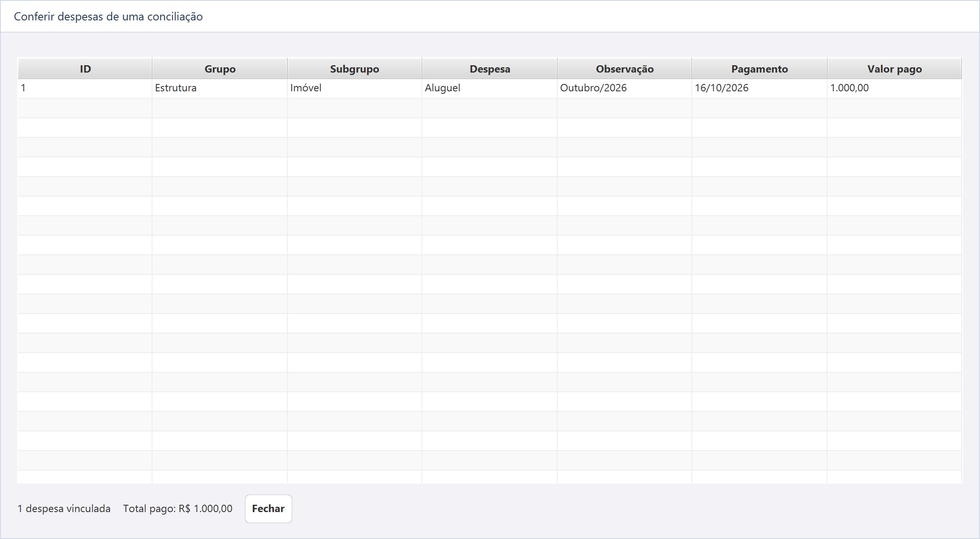Select the Outubro/2026 observation cell
Viewport: 980px width, 539px height.
(x=625, y=88)
